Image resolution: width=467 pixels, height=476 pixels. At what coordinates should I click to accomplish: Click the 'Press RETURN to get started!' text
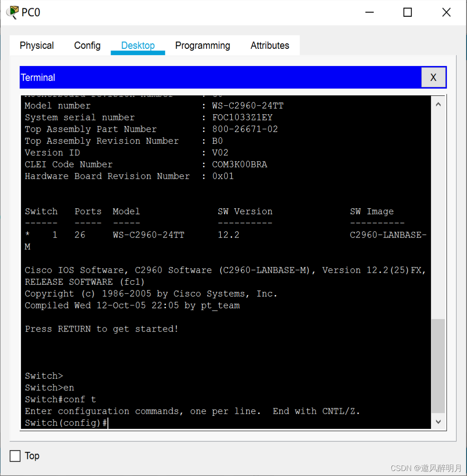(x=102, y=329)
